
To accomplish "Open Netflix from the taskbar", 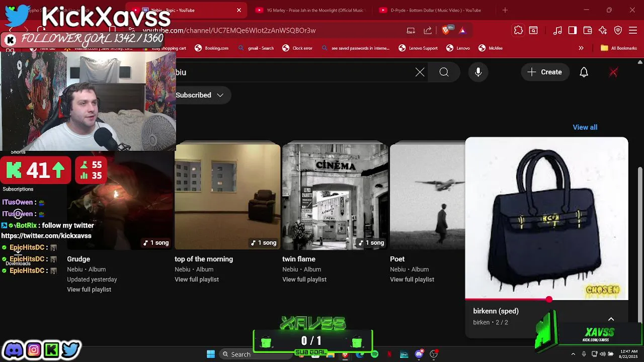I will [389, 354].
